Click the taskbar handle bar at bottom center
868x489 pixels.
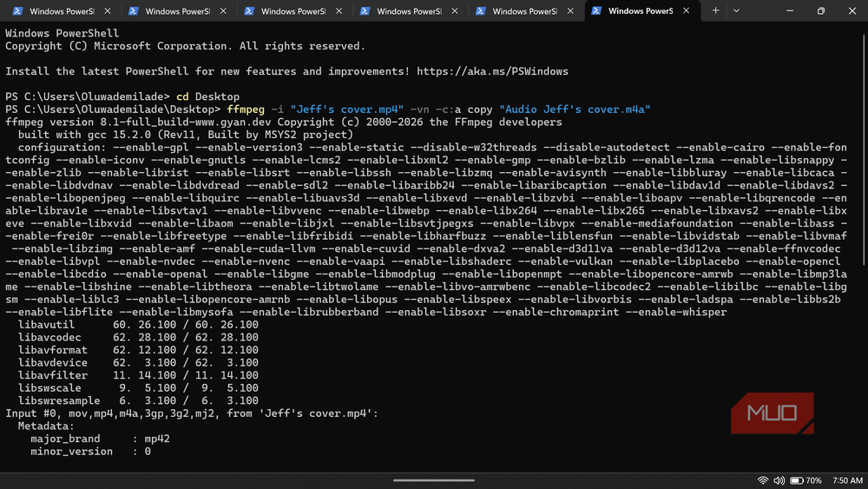coord(433,480)
